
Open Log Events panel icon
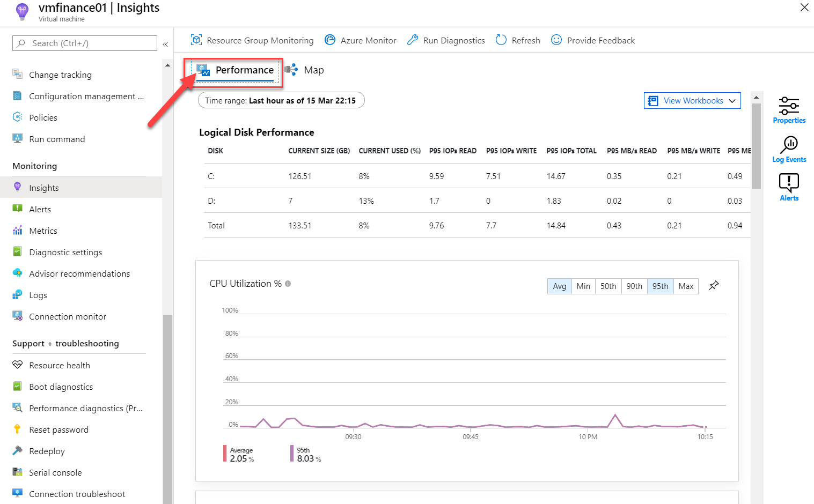coord(789,149)
